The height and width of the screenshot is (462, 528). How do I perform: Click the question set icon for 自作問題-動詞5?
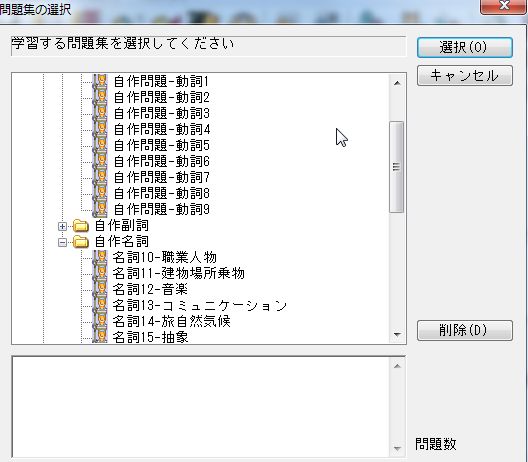coord(100,145)
